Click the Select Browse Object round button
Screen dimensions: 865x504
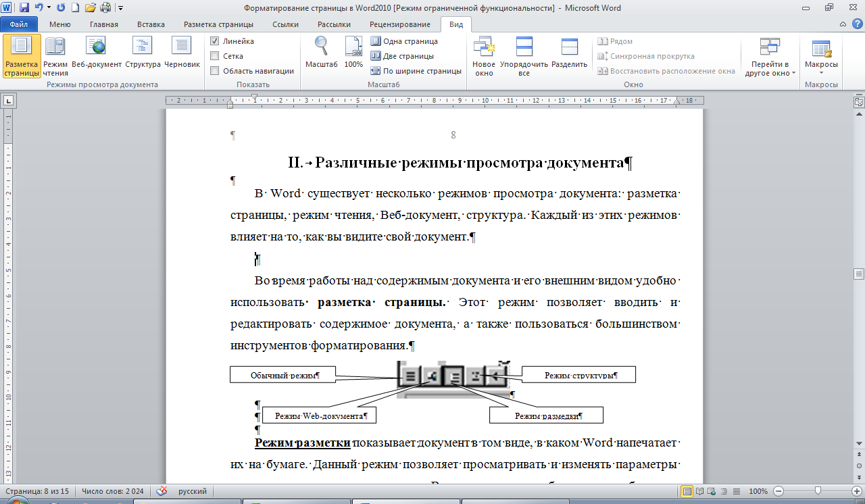coord(859,466)
